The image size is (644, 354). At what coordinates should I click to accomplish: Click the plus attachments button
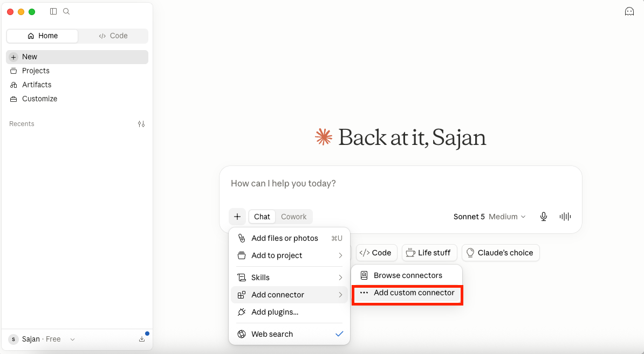click(237, 217)
